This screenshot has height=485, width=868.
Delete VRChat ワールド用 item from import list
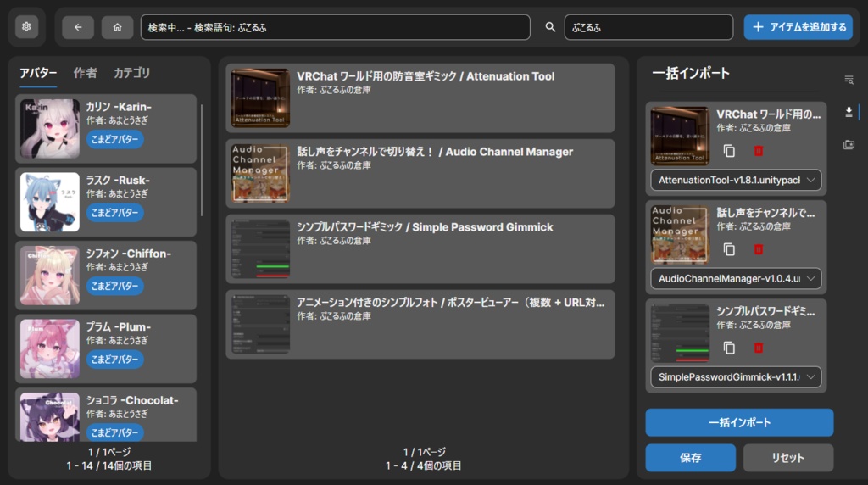click(x=759, y=151)
